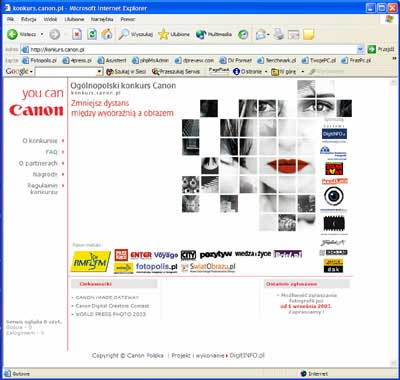Click the RMF FM sponsor logo
Image resolution: width=400 pixels, height=380 pixels.
click(x=91, y=261)
